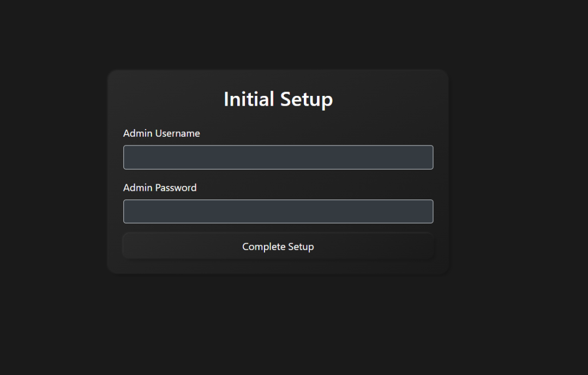The height and width of the screenshot is (375, 588).
Task: Select the first text box under Initial Setup
Action: click(x=278, y=157)
